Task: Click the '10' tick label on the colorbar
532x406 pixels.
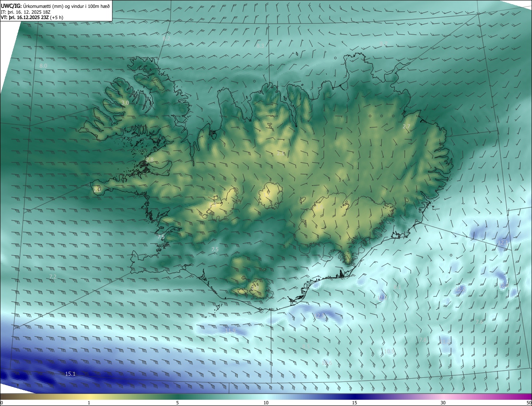Action: (266, 403)
